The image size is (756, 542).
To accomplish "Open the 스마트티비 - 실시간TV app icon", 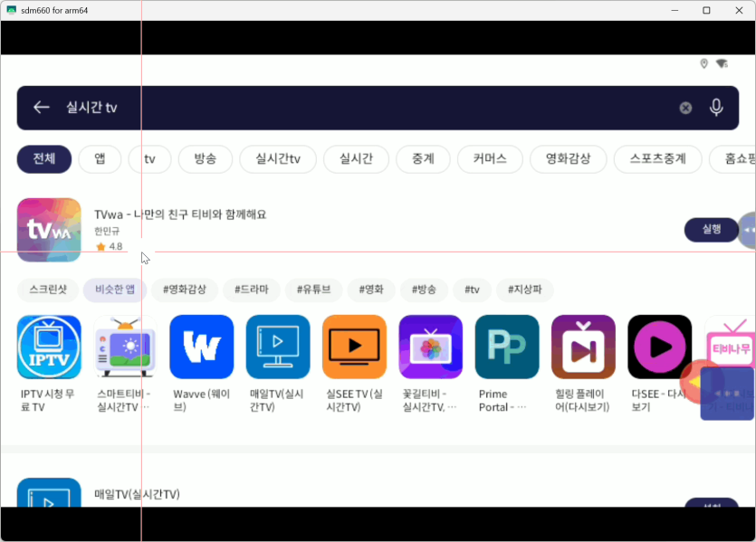I will (x=125, y=347).
